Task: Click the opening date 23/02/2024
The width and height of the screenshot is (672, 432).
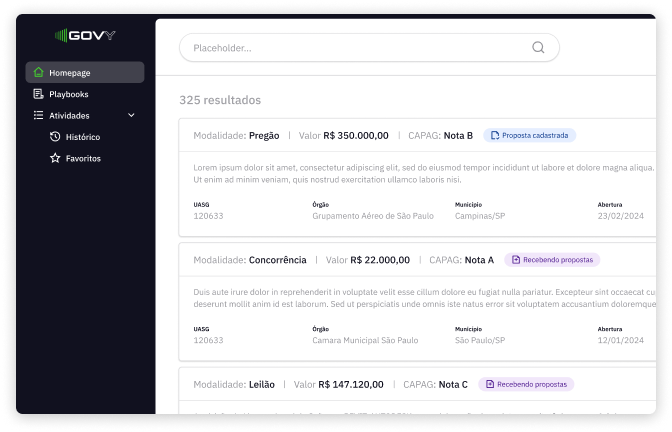Action: click(x=621, y=216)
